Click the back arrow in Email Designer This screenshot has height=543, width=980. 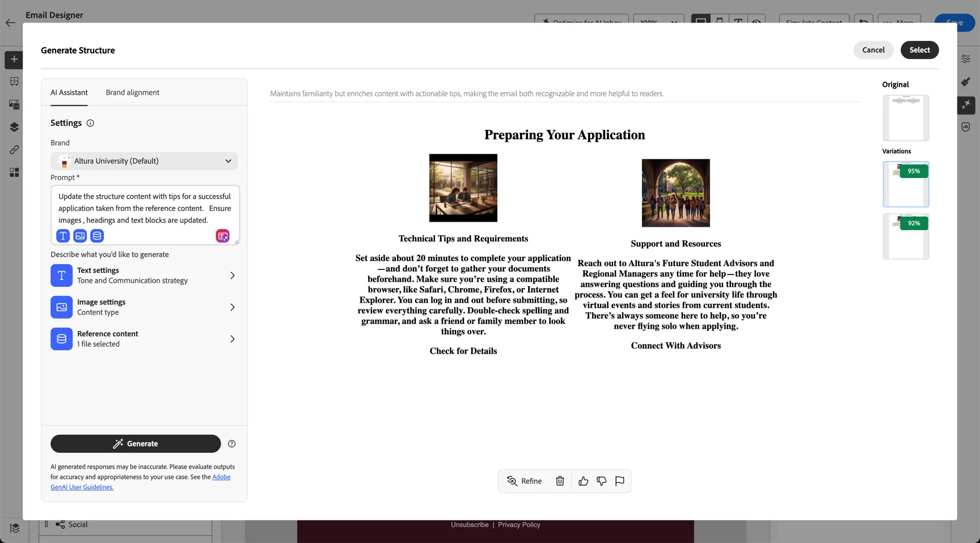coord(10,23)
